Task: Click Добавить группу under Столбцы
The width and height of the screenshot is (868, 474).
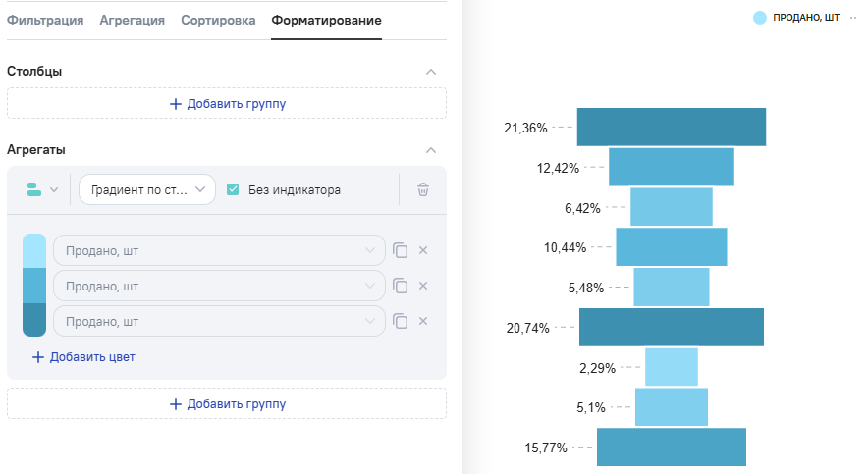Action: pos(227,103)
